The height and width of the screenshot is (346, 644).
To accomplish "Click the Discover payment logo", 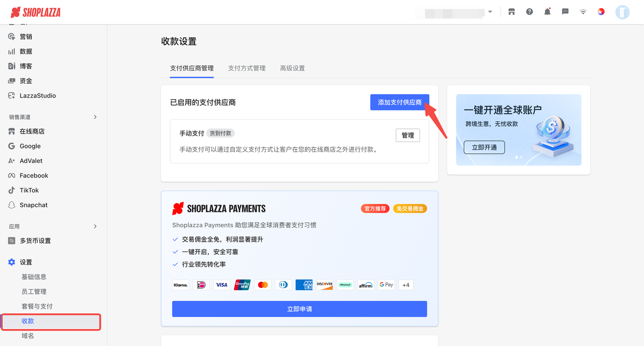I will tap(325, 285).
